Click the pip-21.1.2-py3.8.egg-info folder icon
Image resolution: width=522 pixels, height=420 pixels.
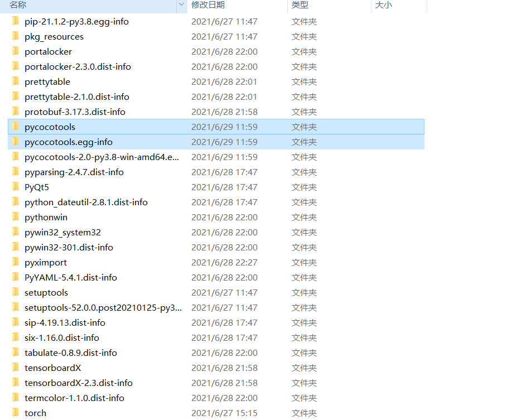click(x=15, y=21)
